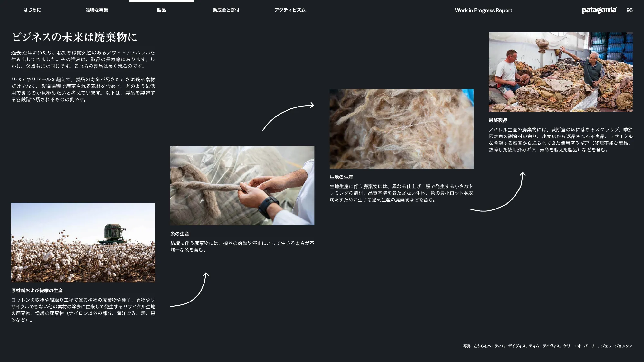Image resolution: width=644 pixels, height=362 pixels.
Task: Click the 糸の生産 heading
Action: point(180,234)
